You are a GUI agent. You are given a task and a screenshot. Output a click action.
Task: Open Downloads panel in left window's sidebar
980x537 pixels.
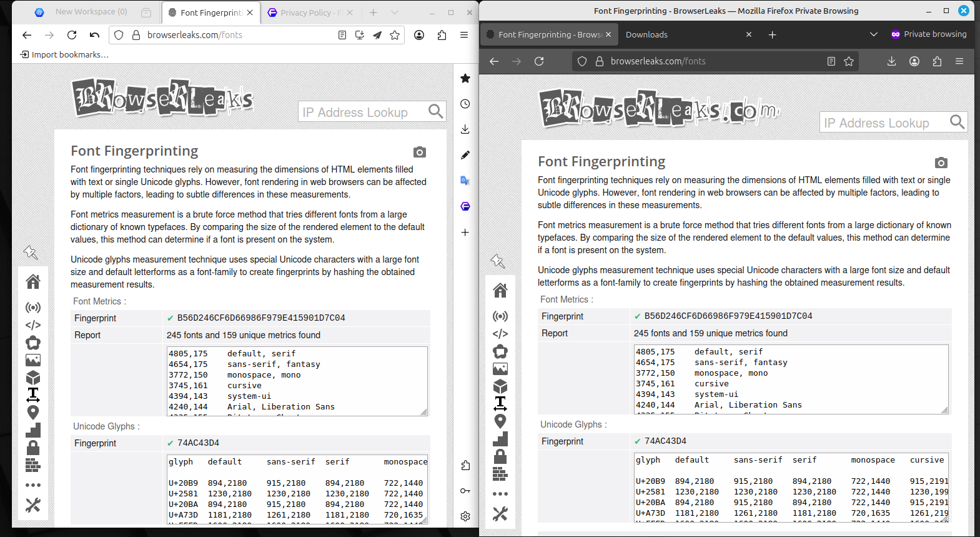465,129
